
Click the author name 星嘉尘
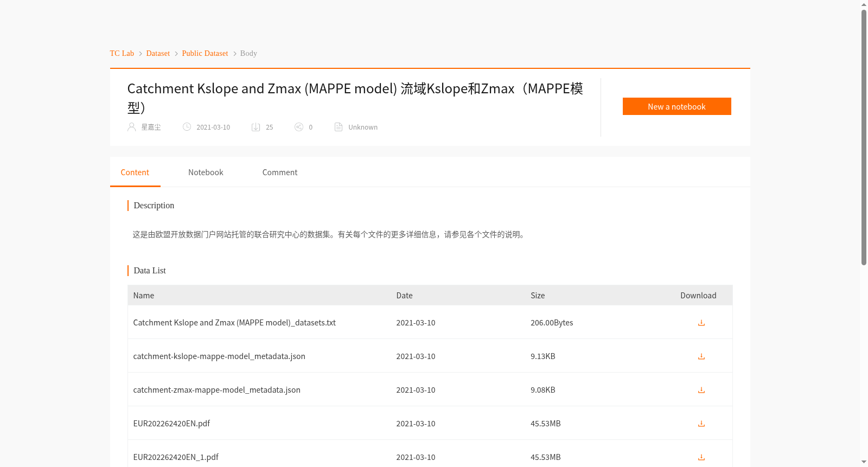tap(151, 127)
